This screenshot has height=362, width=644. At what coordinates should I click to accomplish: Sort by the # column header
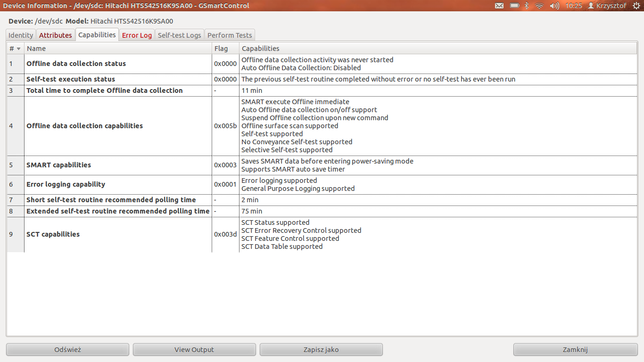point(15,49)
